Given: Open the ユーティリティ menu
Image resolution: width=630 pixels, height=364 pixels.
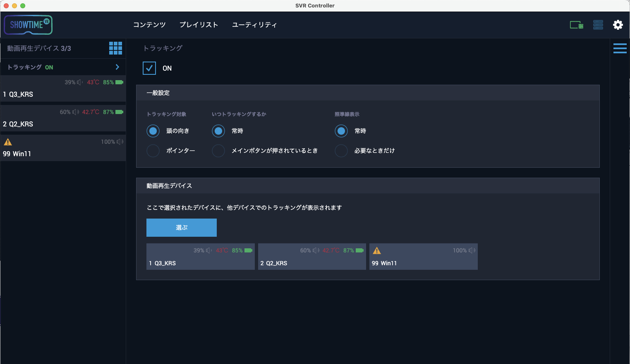Looking at the screenshot, I should click(x=254, y=25).
